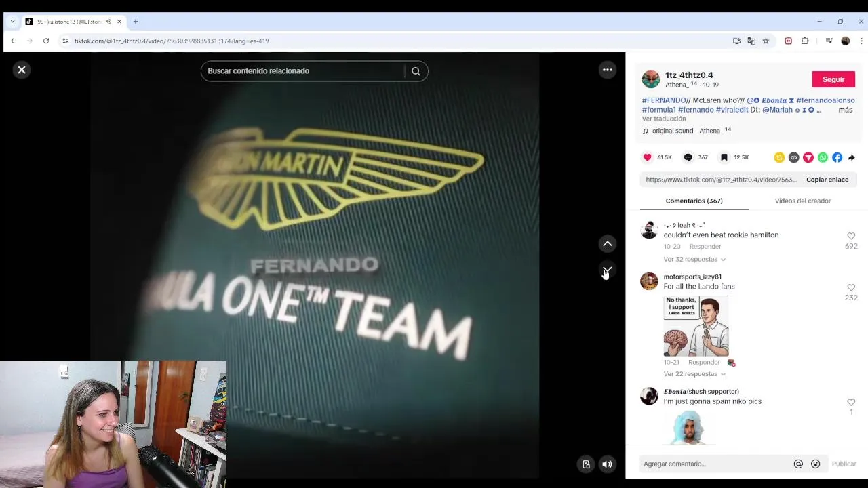Share the video to Facebook
The width and height of the screenshot is (868, 488).
point(837,157)
